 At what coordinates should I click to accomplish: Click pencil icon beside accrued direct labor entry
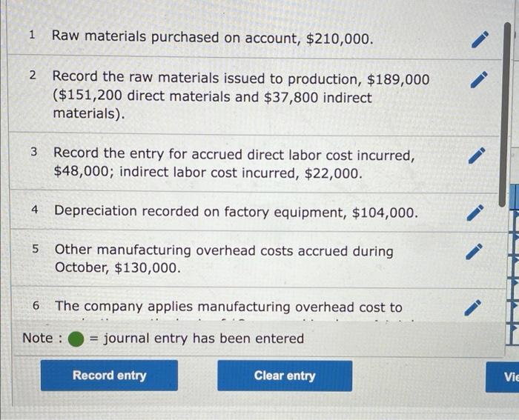(480, 156)
